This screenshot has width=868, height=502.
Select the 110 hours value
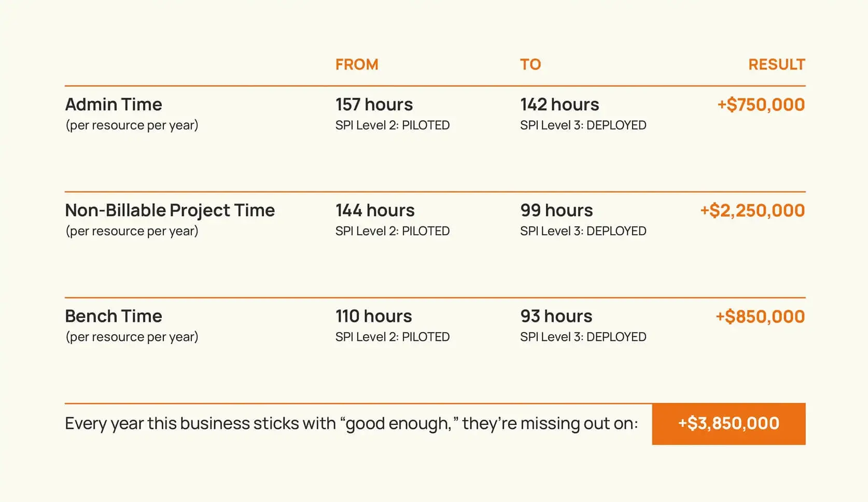pyautogui.click(x=373, y=316)
